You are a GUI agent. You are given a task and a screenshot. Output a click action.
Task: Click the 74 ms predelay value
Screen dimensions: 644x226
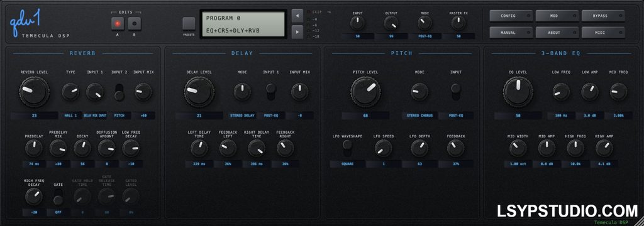coord(34,164)
